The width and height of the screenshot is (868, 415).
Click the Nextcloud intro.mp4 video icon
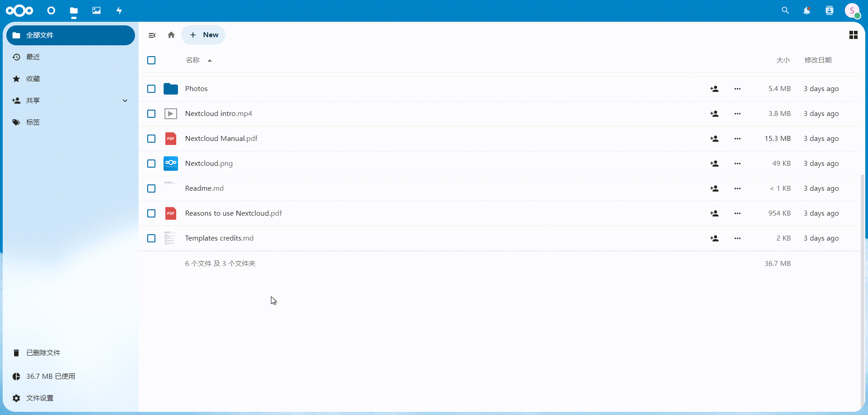coord(171,114)
